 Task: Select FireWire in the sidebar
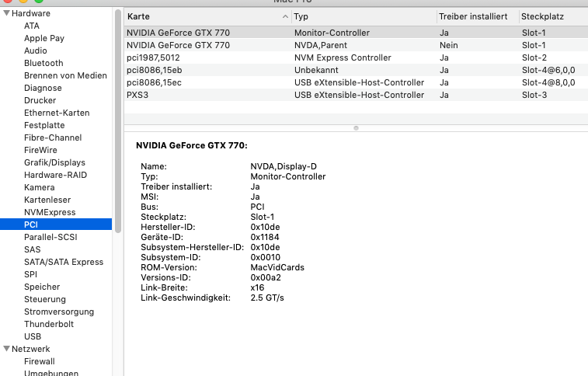(x=40, y=150)
